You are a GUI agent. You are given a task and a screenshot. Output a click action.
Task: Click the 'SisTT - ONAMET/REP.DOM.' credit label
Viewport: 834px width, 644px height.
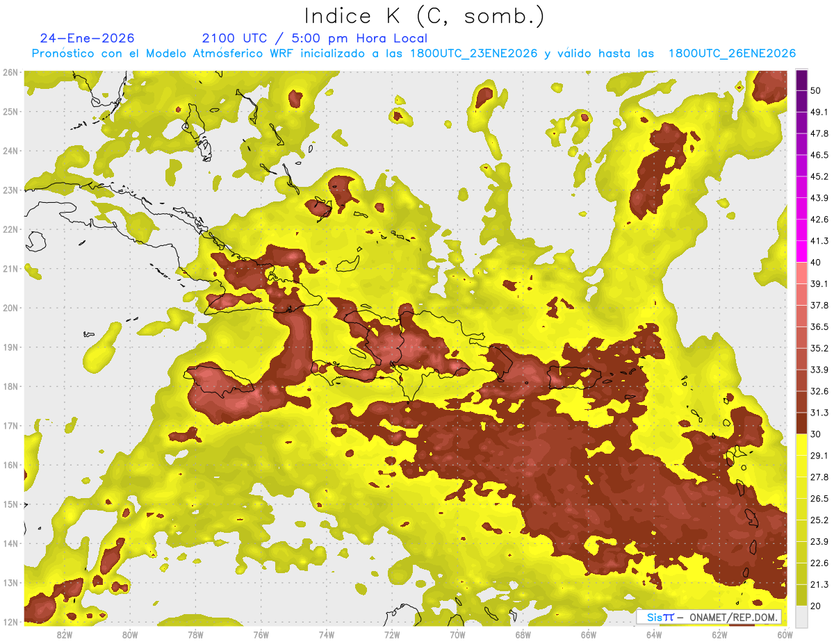point(709,617)
